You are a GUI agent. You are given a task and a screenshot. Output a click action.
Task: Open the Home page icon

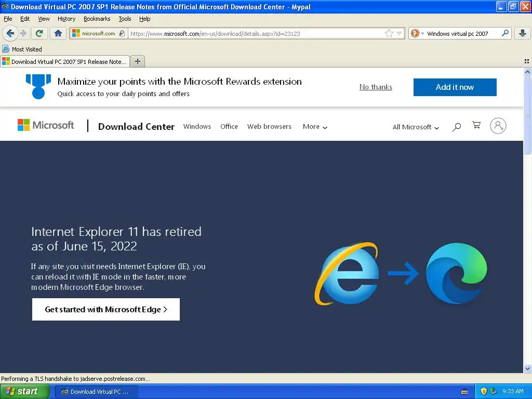click(58, 33)
